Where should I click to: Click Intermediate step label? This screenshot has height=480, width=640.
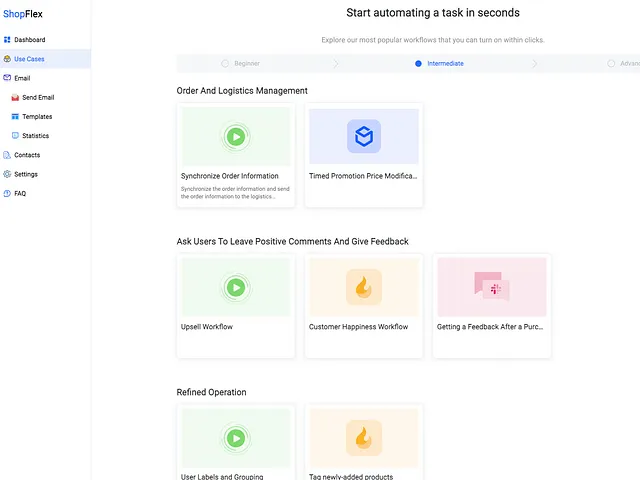coord(445,63)
